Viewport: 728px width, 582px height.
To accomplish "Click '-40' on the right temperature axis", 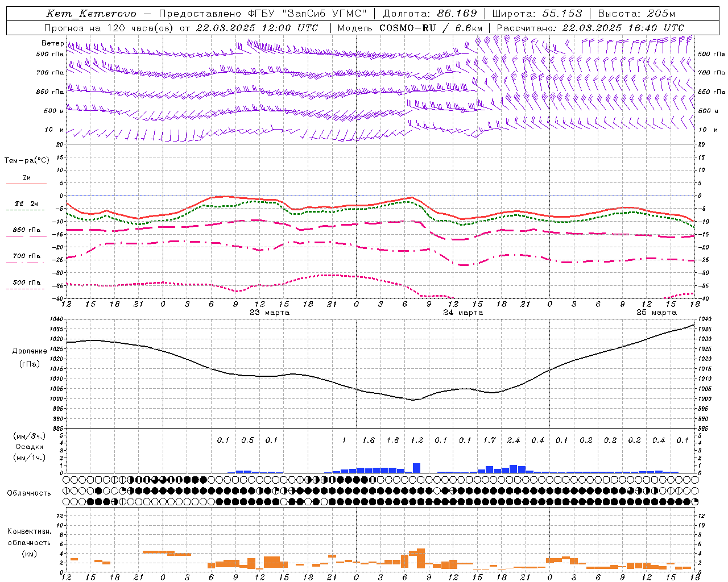I will pyautogui.click(x=704, y=299).
